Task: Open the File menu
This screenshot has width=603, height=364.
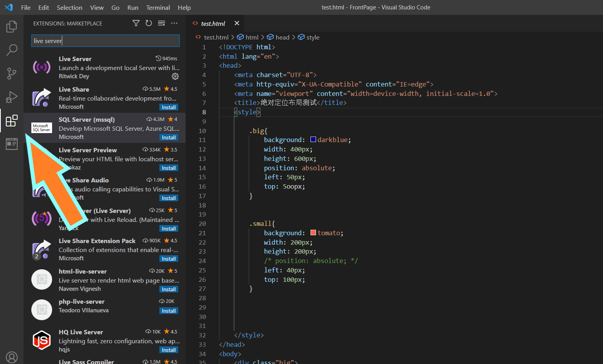Action: tap(26, 7)
